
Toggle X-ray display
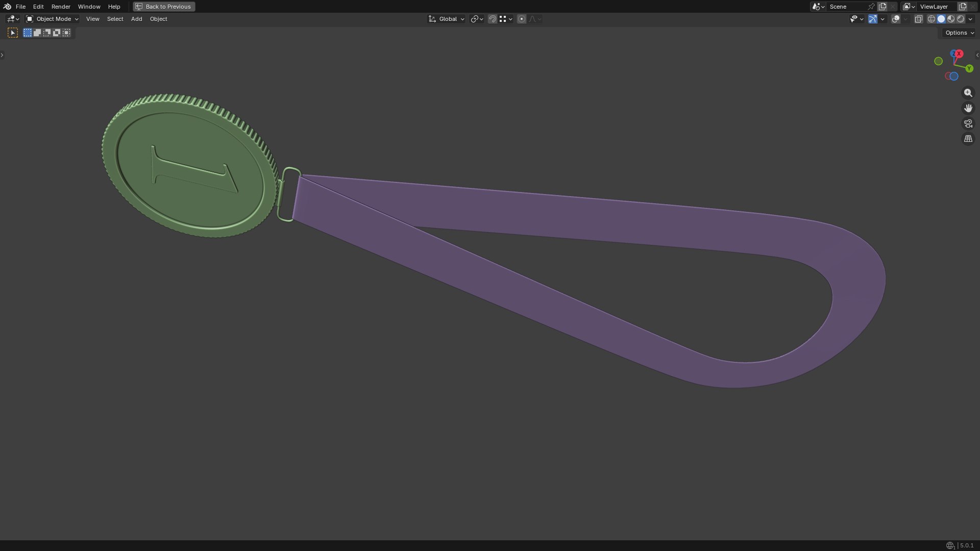coord(918,19)
